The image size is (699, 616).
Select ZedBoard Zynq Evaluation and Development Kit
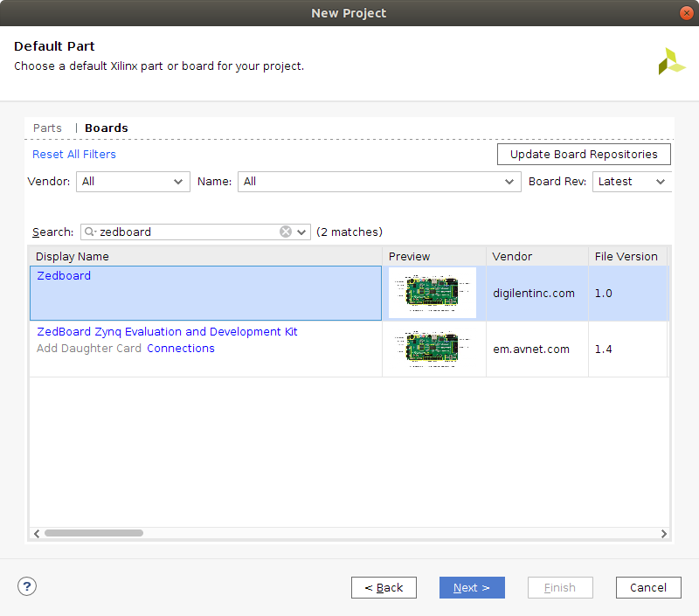pyautogui.click(x=167, y=332)
